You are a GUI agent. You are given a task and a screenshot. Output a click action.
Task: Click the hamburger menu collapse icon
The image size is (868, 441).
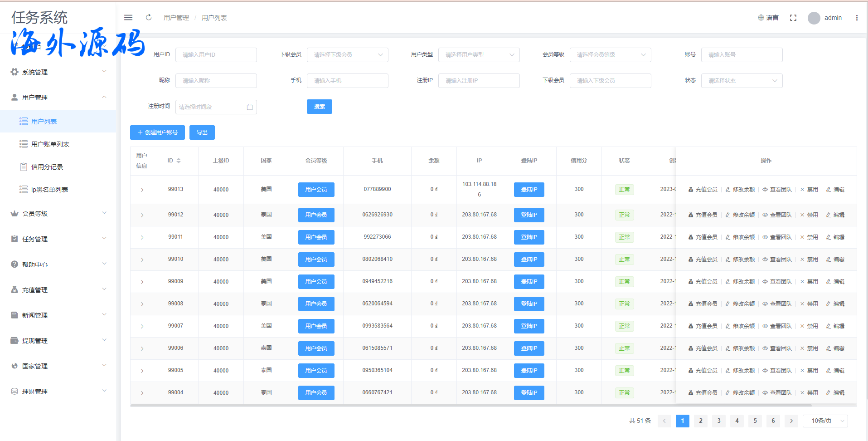[x=128, y=18]
